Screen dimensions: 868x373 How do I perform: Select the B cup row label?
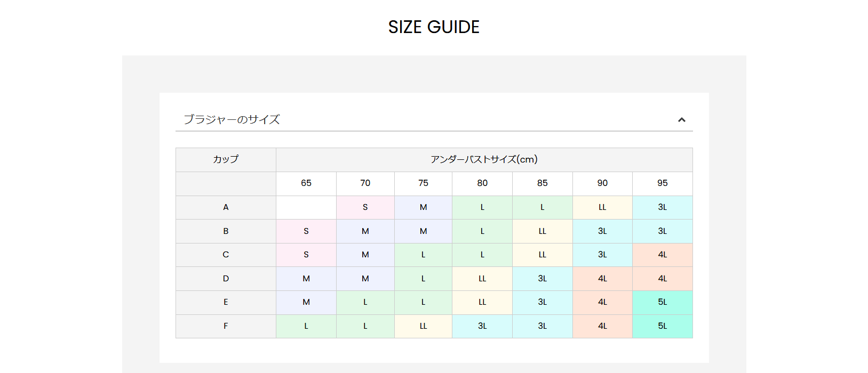pos(226,231)
